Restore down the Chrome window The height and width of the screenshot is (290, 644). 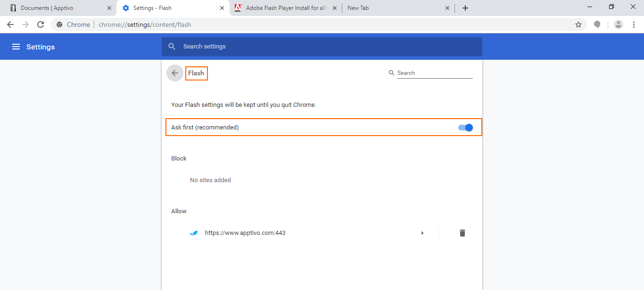[x=611, y=7]
